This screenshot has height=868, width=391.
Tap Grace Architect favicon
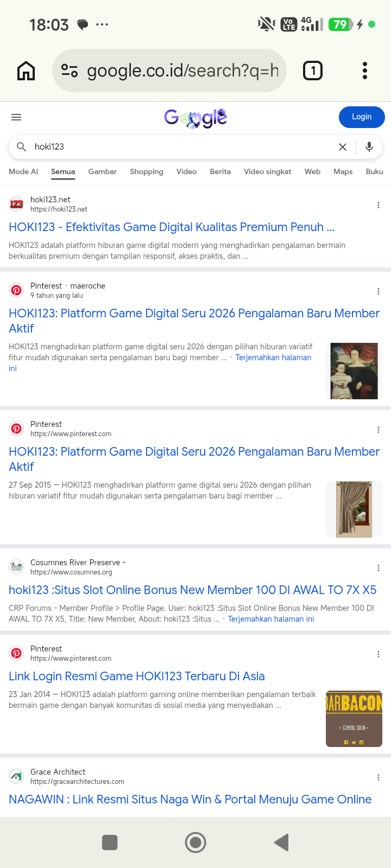[16, 776]
